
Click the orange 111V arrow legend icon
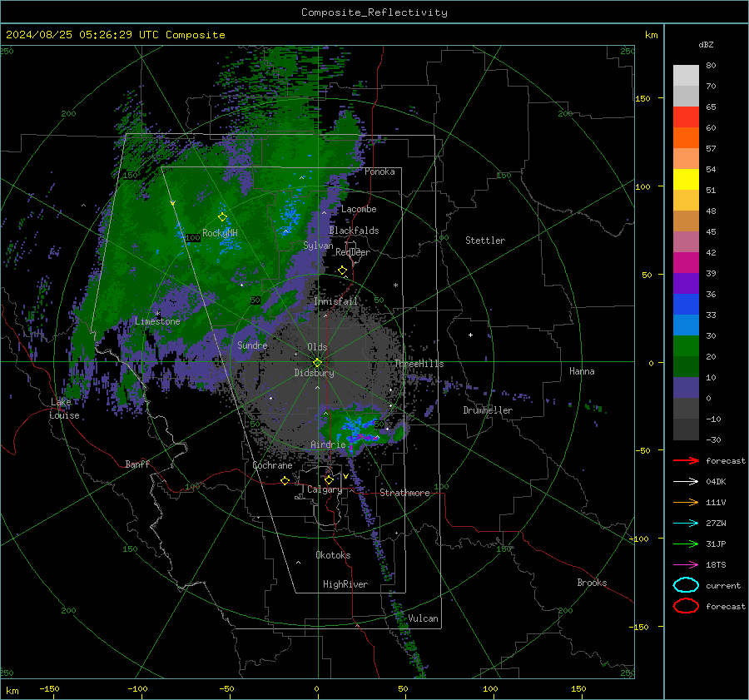tap(686, 502)
